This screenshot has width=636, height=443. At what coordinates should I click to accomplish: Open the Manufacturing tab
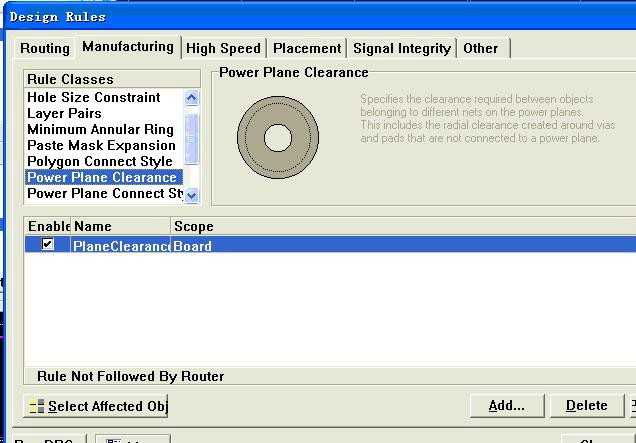click(128, 47)
